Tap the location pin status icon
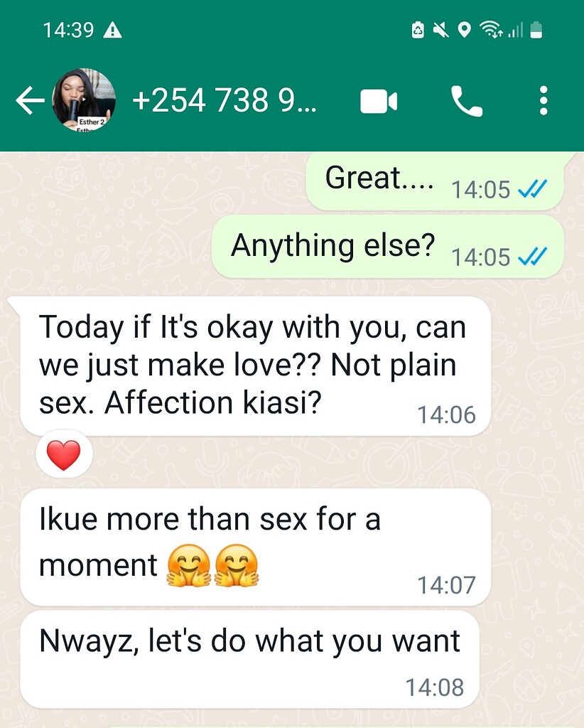 464,30
